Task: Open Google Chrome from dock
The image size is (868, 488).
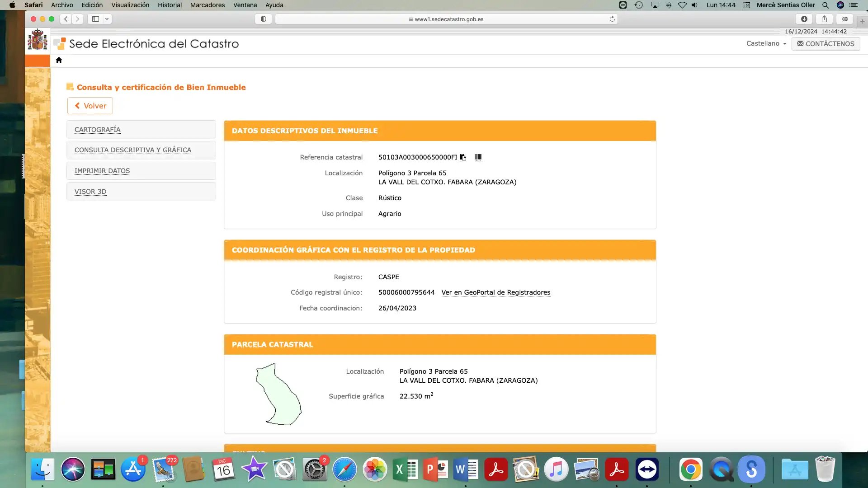Action: tap(691, 469)
